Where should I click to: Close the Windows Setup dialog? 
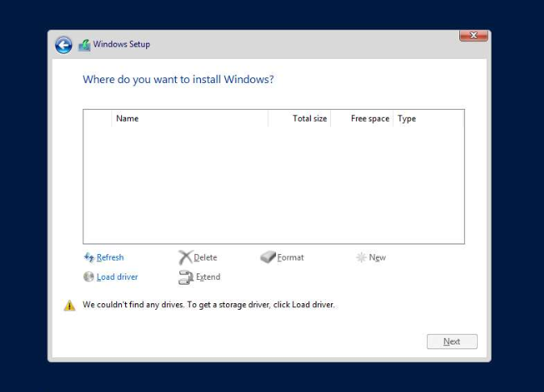(473, 35)
